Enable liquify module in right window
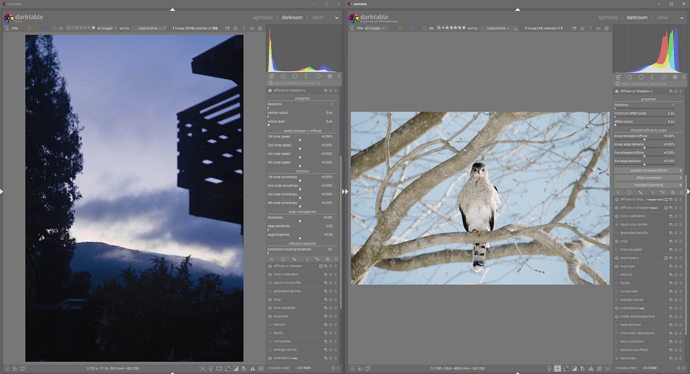690x374 pixels. 617,283
